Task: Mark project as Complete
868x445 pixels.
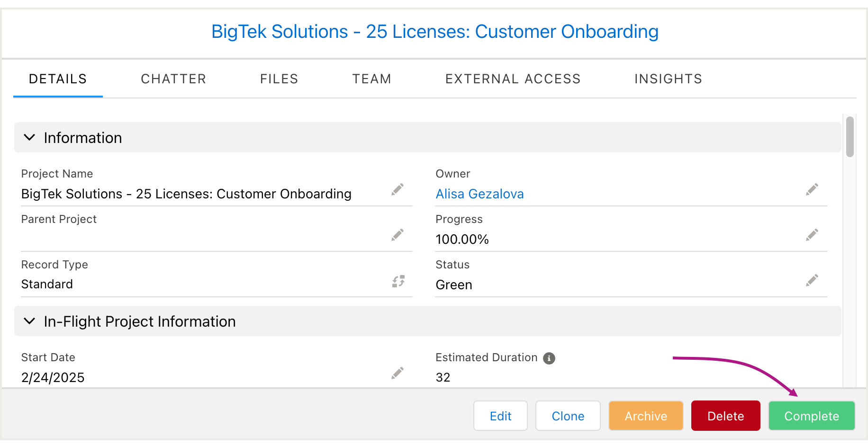Action: 812,416
